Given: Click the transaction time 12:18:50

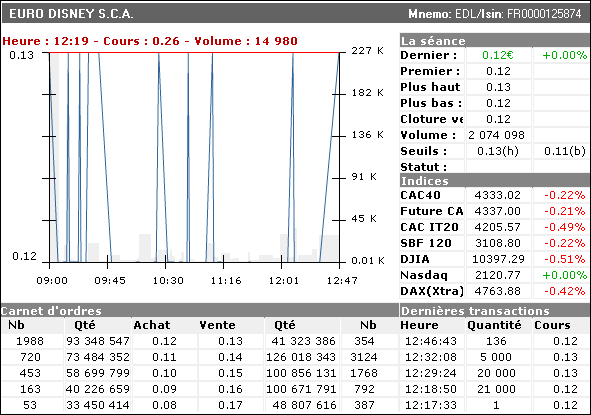Looking at the screenshot, I should point(431,389).
